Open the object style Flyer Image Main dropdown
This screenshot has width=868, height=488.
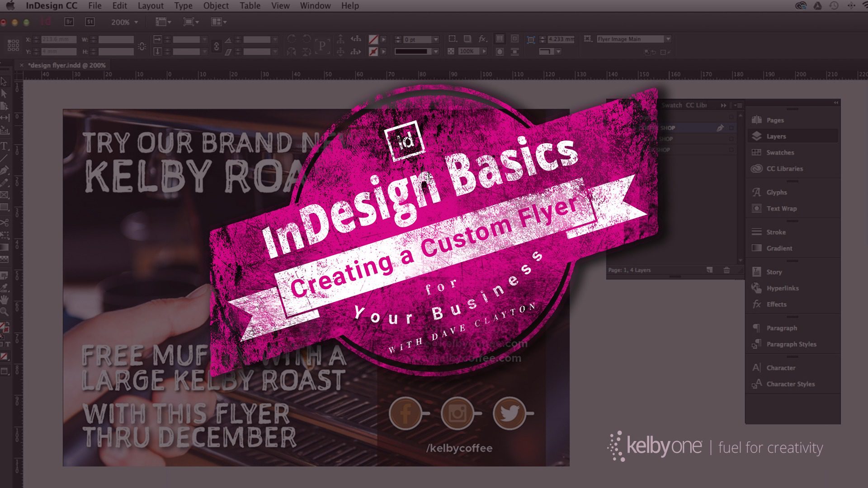[x=668, y=39]
